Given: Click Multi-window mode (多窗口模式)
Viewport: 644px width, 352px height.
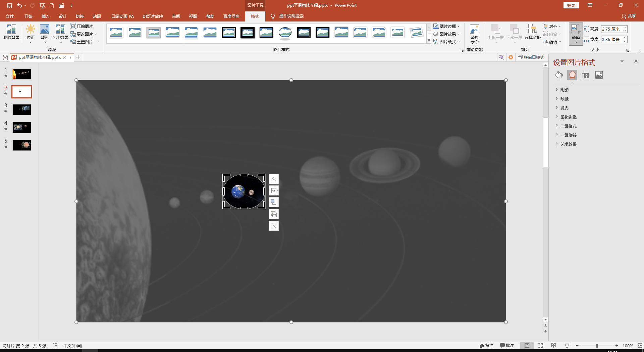Looking at the screenshot, I should pyautogui.click(x=531, y=57).
